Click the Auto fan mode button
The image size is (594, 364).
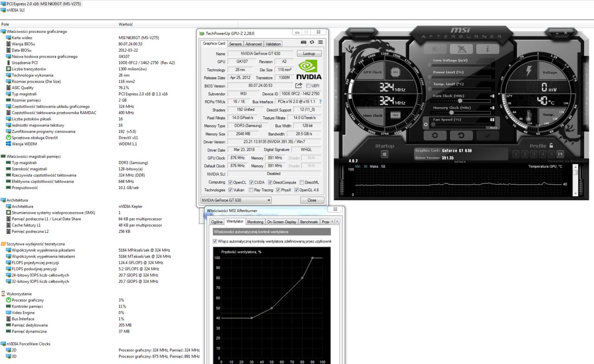(493, 128)
